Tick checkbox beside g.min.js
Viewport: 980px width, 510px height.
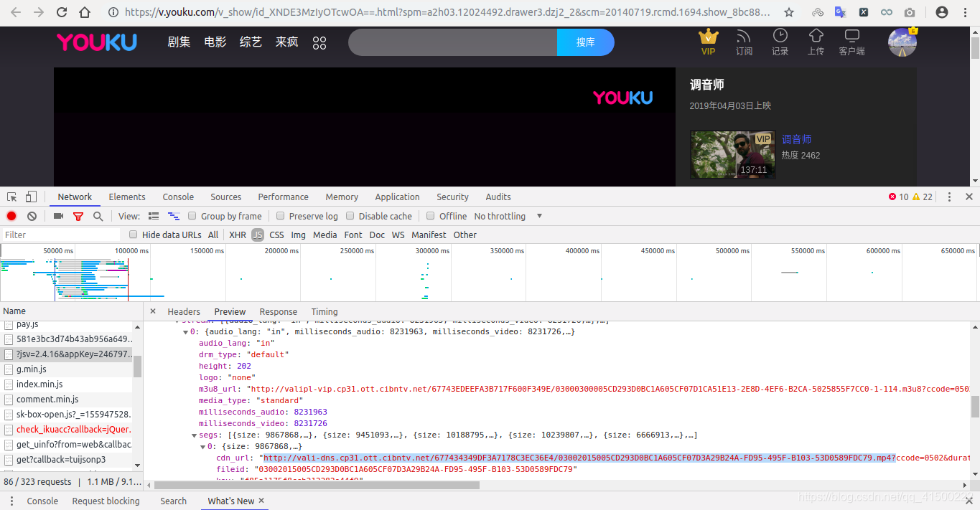pyautogui.click(x=9, y=369)
